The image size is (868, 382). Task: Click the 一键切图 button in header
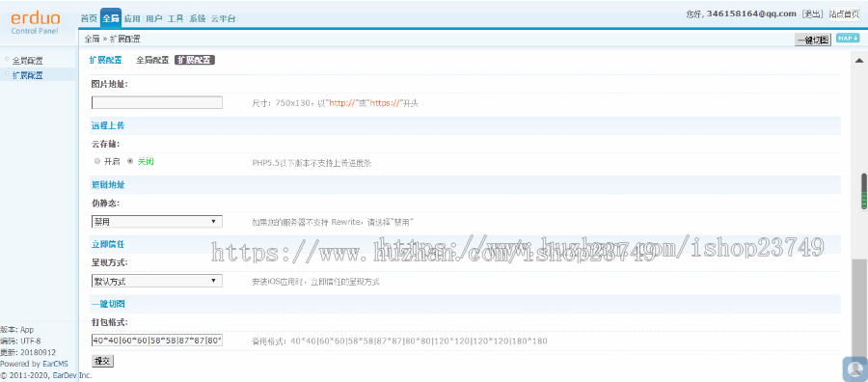pyautogui.click(x=813, y=40)
